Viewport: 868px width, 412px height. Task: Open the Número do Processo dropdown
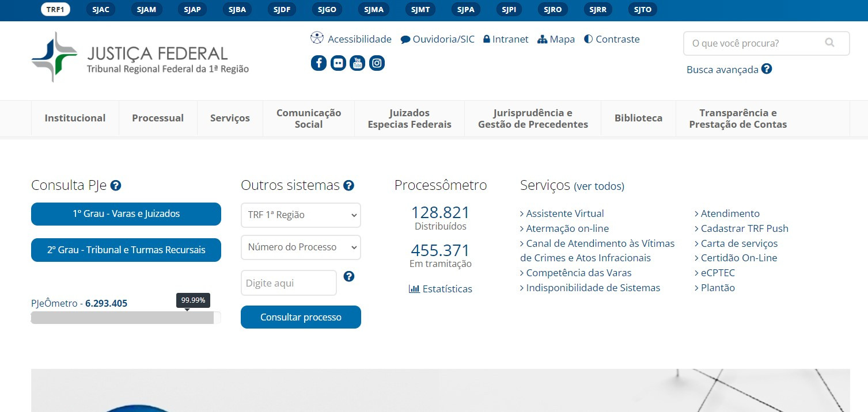301,247
